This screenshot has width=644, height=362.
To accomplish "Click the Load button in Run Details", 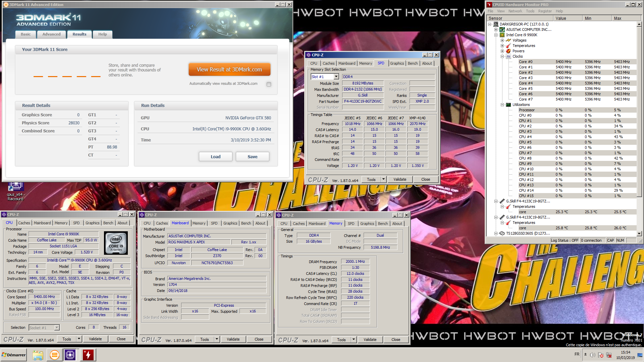I will click(x=216, y=157).
